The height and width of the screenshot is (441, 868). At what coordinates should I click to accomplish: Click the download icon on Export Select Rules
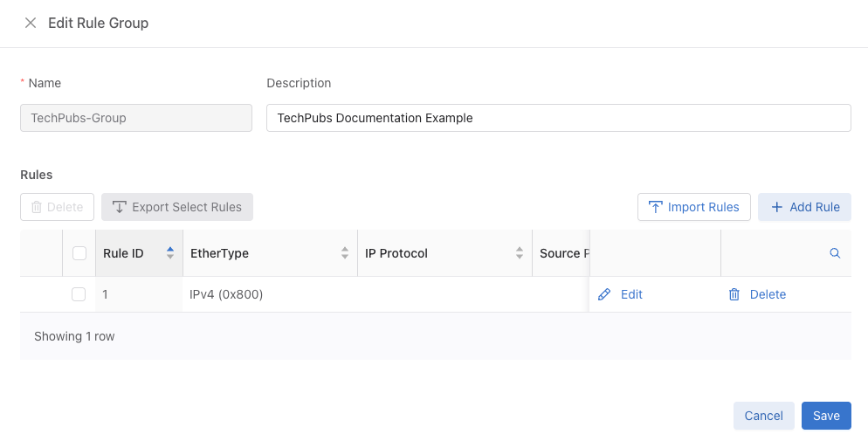119,207
